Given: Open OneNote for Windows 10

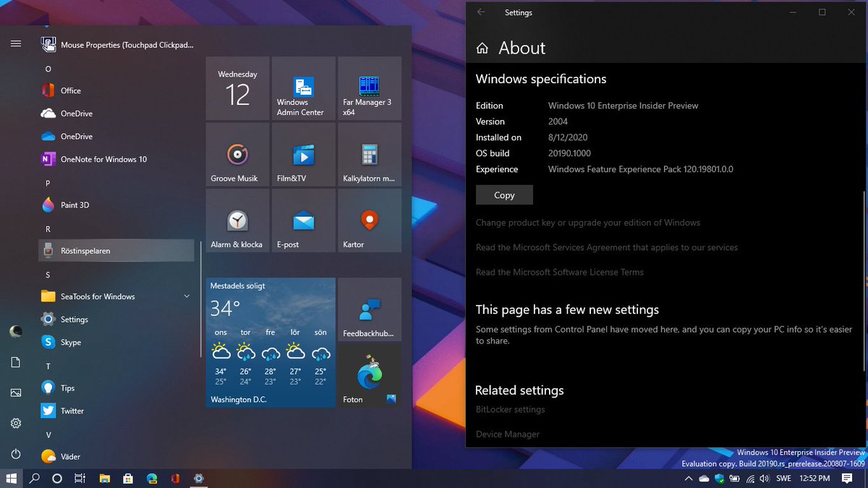Looking at the screenshot, I should coord(116,159).
